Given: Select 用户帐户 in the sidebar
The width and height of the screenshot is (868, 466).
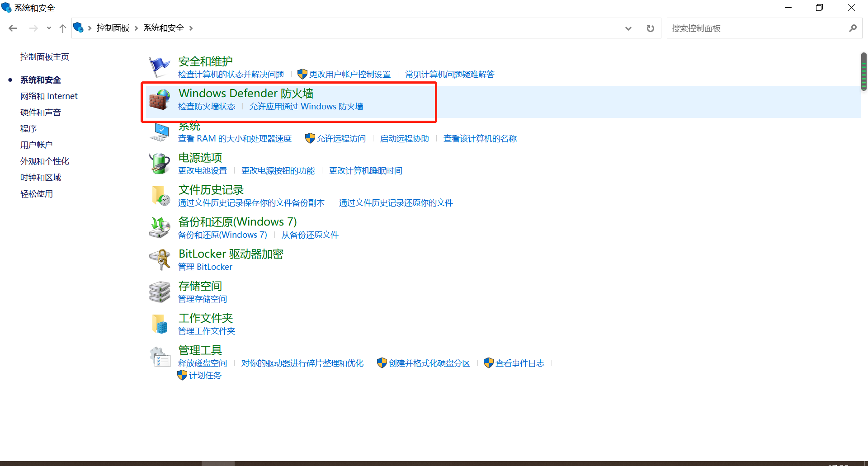Looking at the screenshot, I should tap(36, 145).
